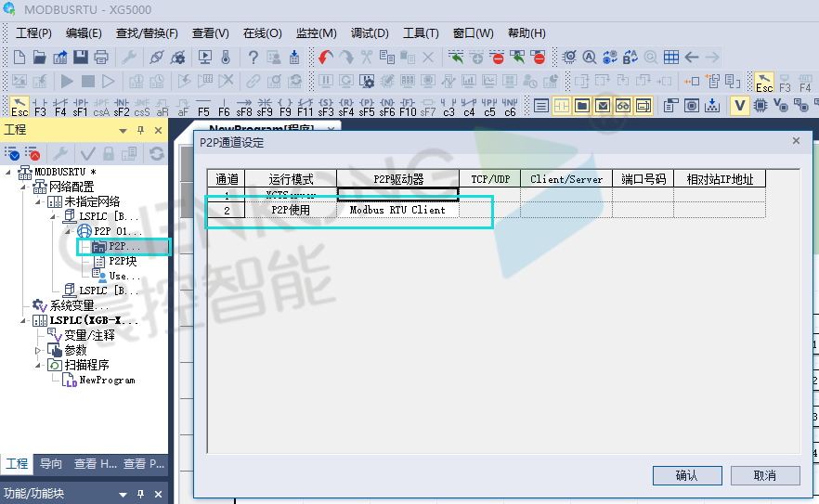
Task: Collapse the 网络配置 tree node
Action: 23,187
